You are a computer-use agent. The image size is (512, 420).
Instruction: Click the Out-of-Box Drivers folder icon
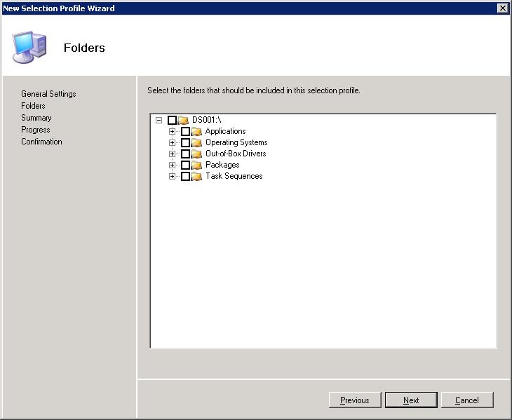[197, 154]
